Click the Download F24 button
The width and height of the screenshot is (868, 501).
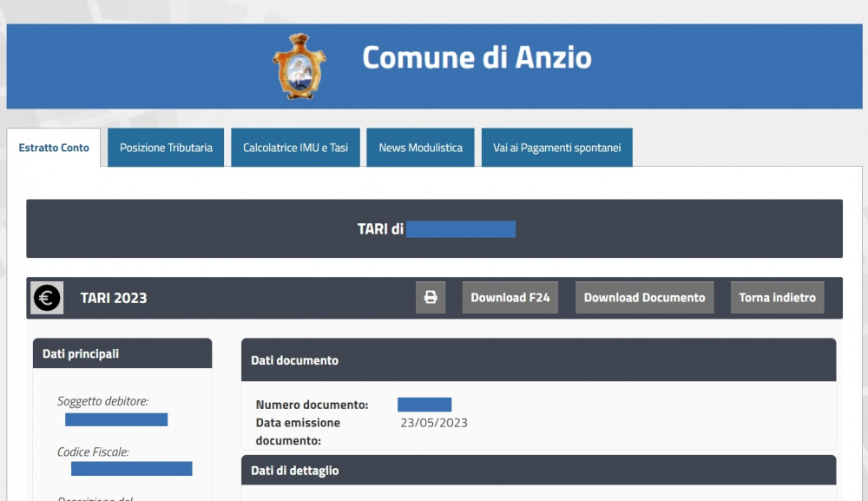[510, 297]
